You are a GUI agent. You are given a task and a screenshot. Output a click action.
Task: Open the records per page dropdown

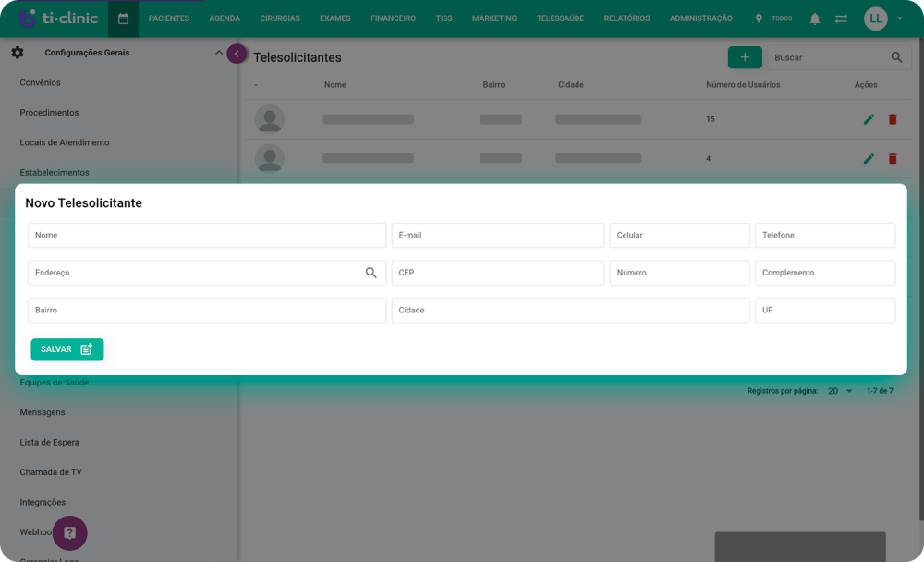pos(840,391)
